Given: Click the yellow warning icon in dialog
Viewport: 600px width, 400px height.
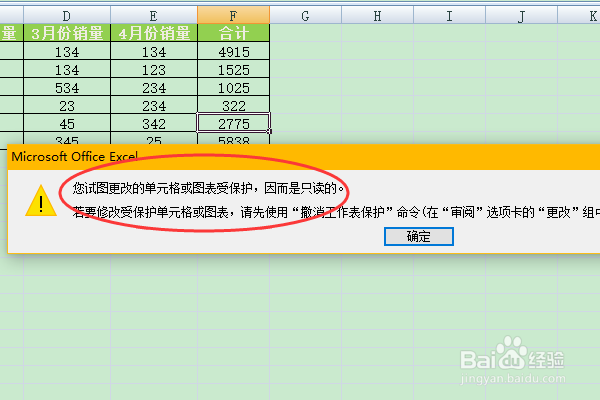Looking at the screenshot, I should pos(41,201).
